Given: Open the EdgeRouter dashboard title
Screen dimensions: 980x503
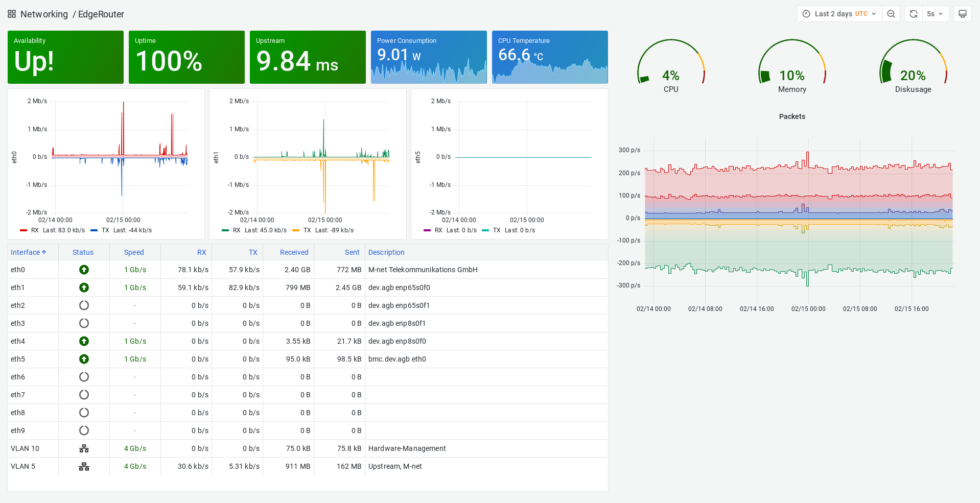Looking at the screenshot, I should 101,14.
